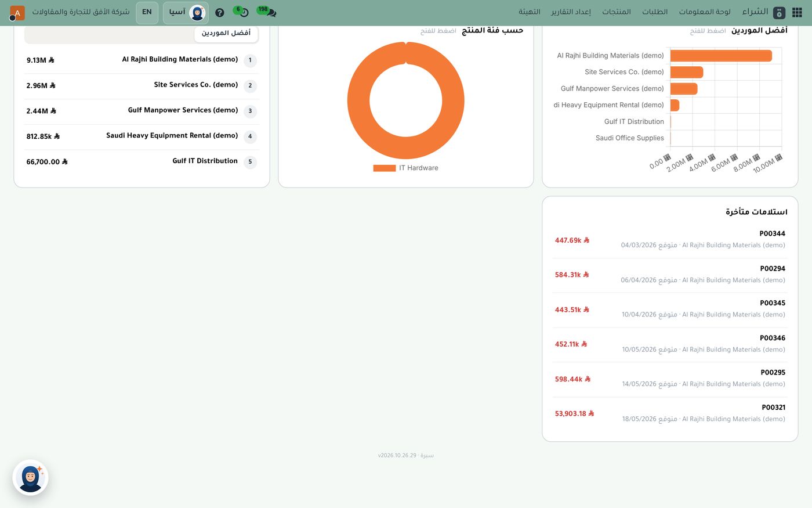The height and width of the screenshot is (508, 812).
Task: Open the لوحة المعلومات menu
Action: click(x=705, y=12)
